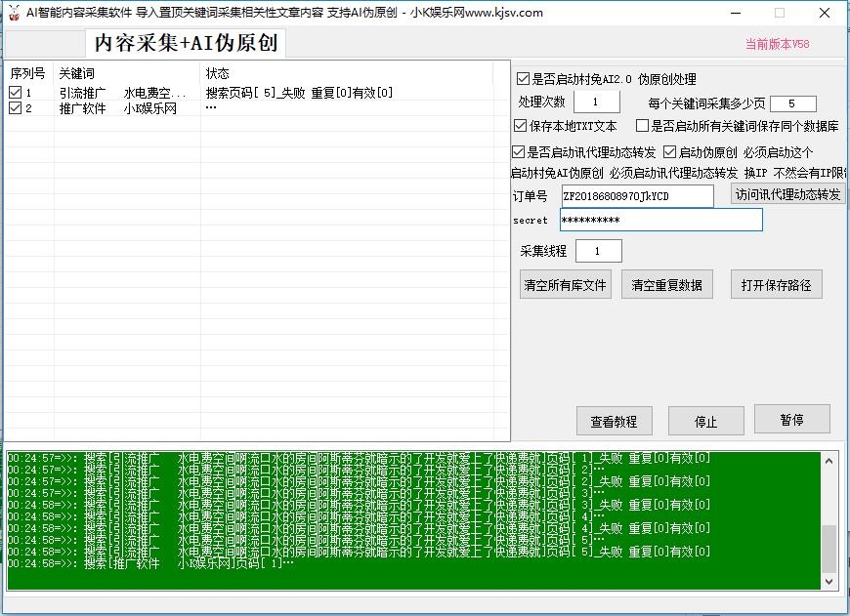Click the rabbit app icon in the title bar

14,13
